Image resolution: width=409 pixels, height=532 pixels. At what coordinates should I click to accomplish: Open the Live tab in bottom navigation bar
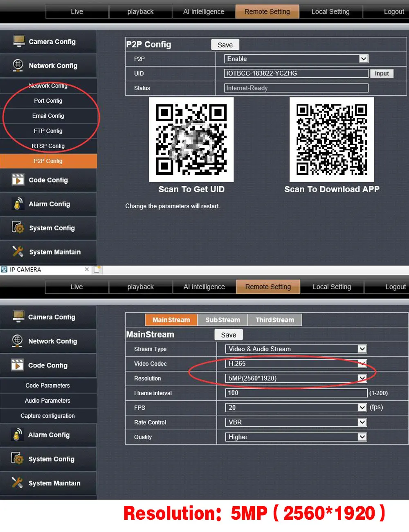click(76, 287)
